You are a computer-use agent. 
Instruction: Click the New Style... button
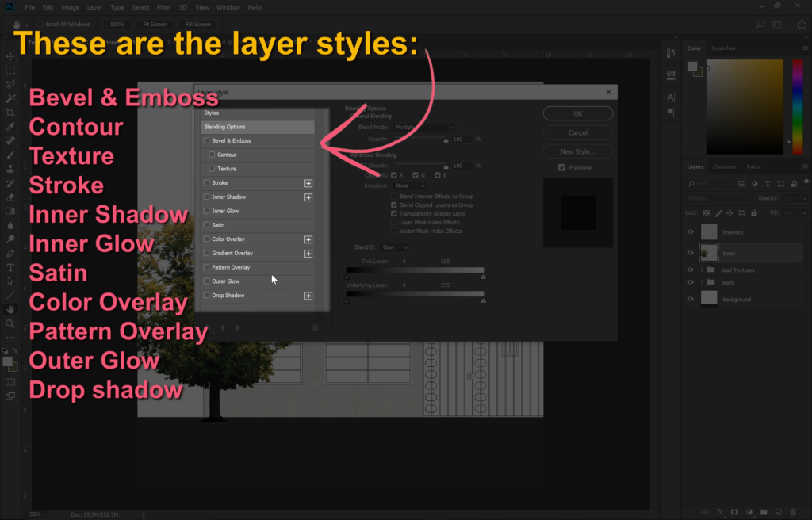(577, 151)
